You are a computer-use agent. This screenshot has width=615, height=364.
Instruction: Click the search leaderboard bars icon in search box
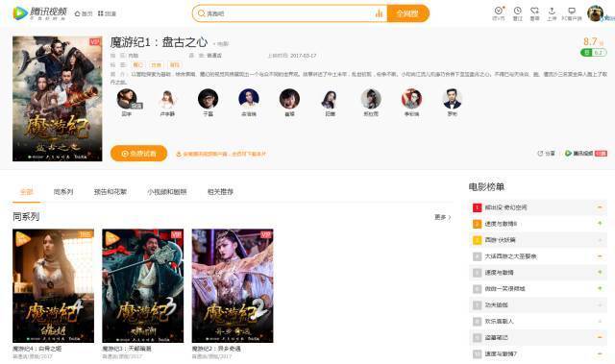click(379, 13)
